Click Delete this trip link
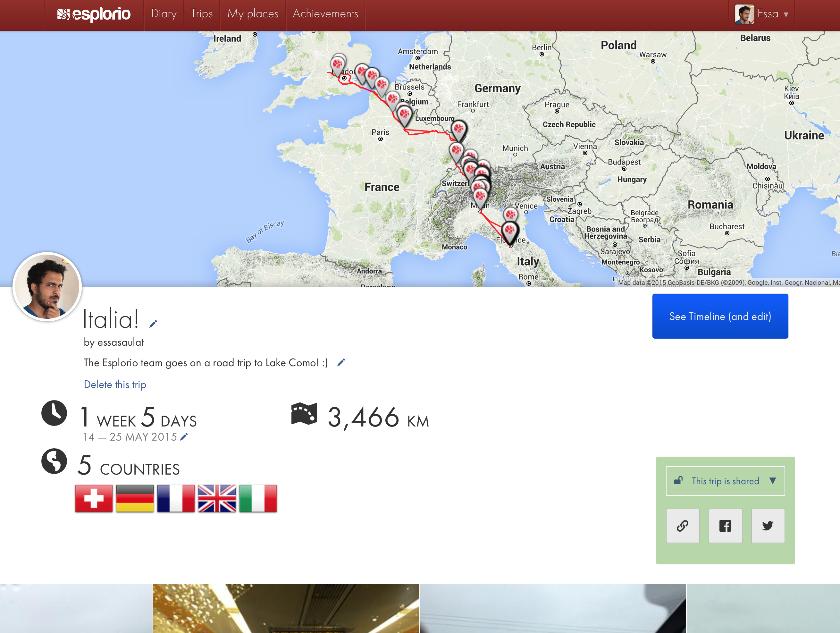 [115, 384]
